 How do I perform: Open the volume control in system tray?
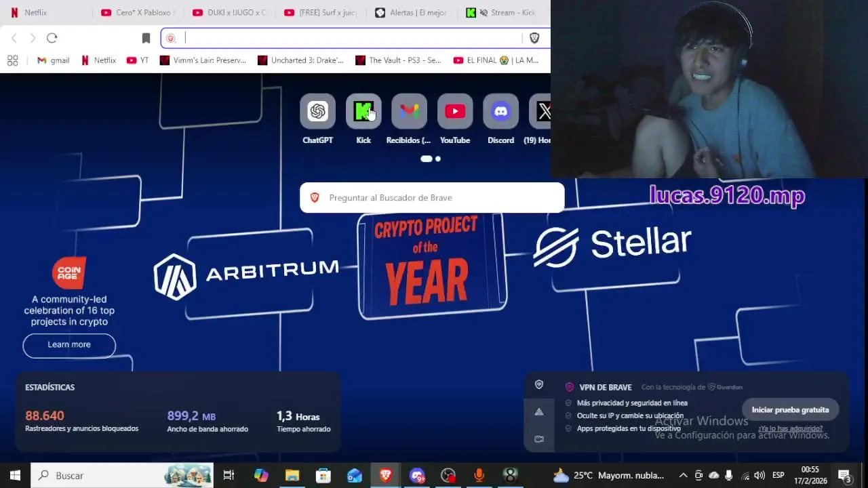[759, 476]
